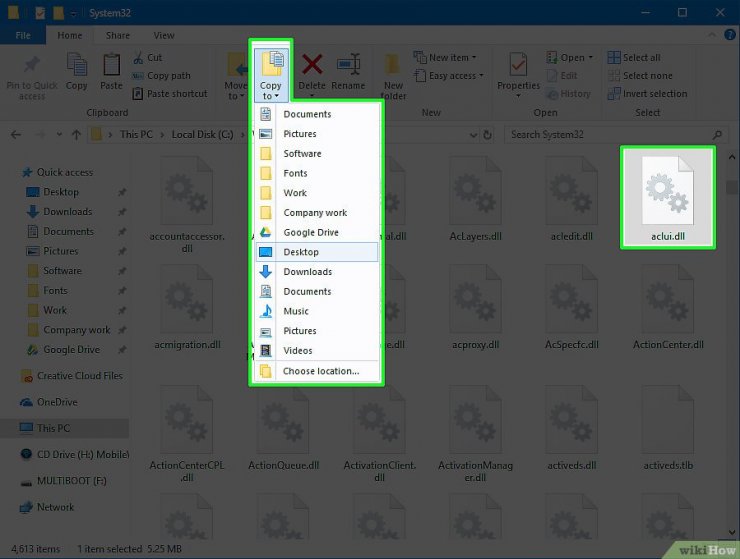Select Software in the Copy to menu

[x=317, y=153]
